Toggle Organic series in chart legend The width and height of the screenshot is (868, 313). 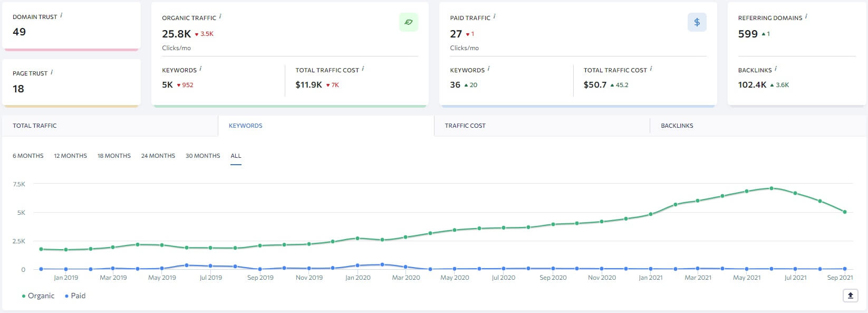(x=38, y=296)
